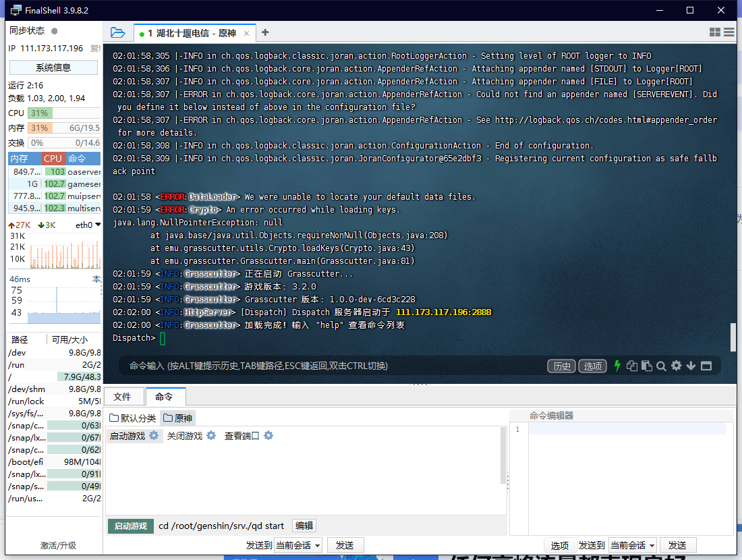Click the down arrow scroll-to-bottom icon
Image resolution: width=742 pixels, height=560 pixels.
pyautogui.click(x=691, y=366)
